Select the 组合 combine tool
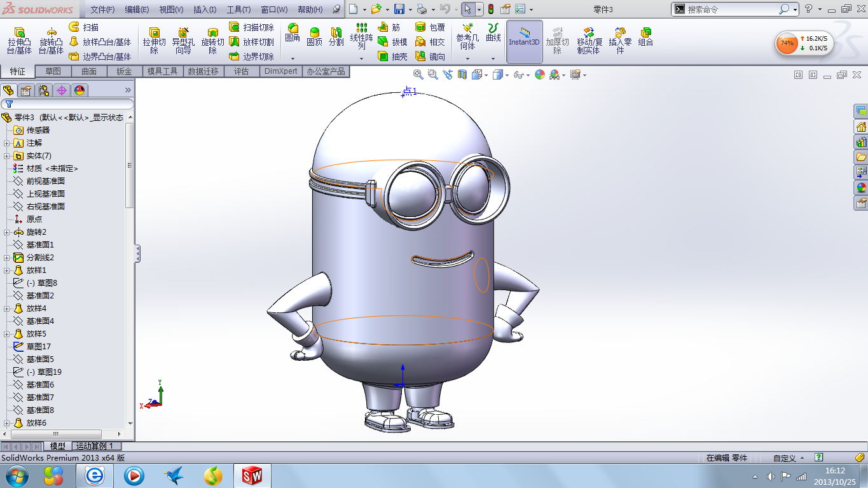Image resolution: width=868 pixels, height=488 pixels. tap(646, 37)
